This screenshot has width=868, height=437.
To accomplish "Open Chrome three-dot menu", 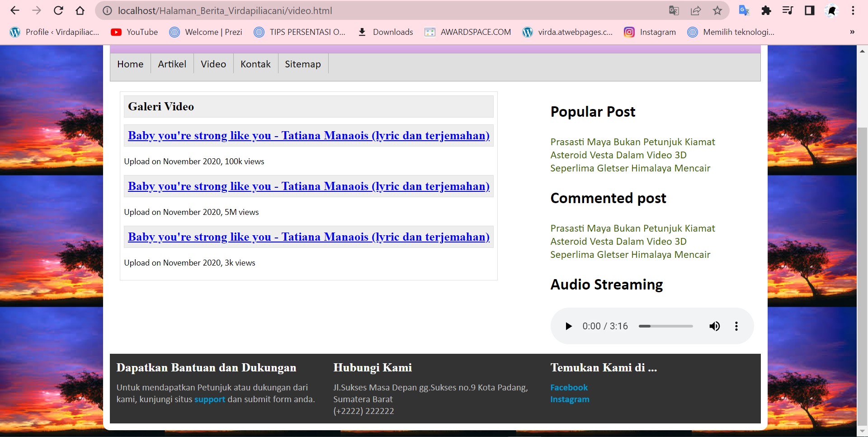I will [x=853, y=10].
